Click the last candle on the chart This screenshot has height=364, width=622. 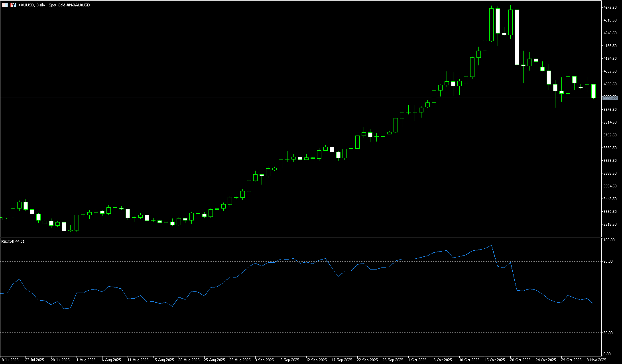pos(593,91)
